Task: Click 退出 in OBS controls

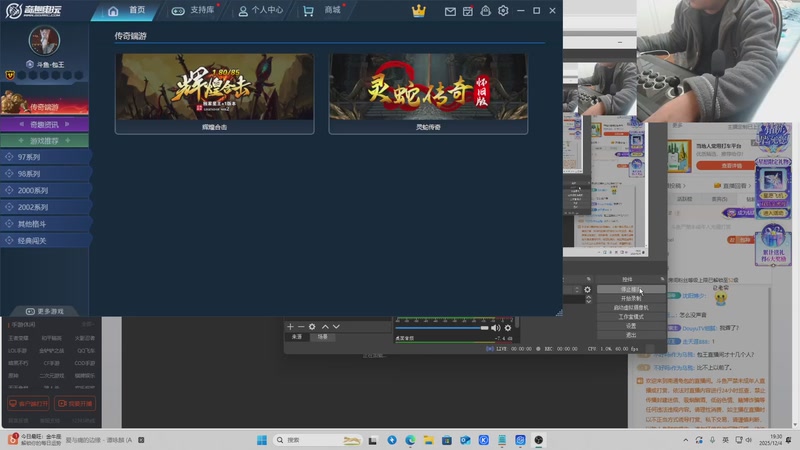Action: pos(631,335)
